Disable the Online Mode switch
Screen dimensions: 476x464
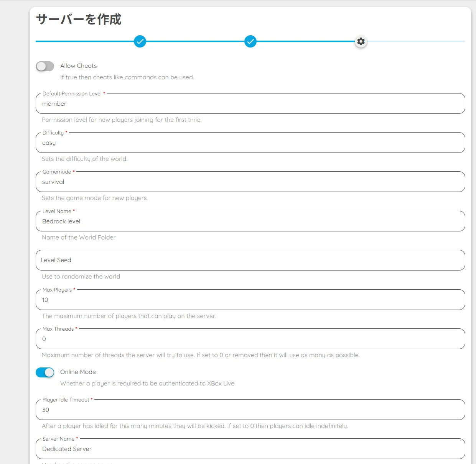(x=45, y=372)
